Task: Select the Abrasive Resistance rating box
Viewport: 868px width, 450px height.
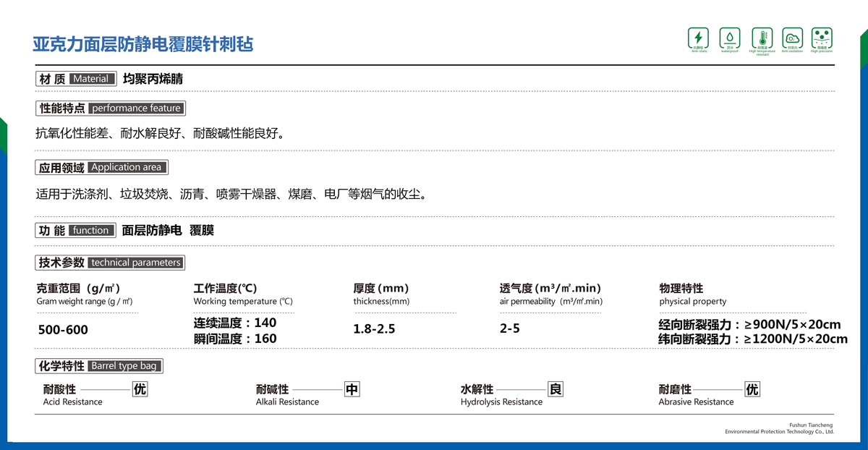Action: click(752, 390)
